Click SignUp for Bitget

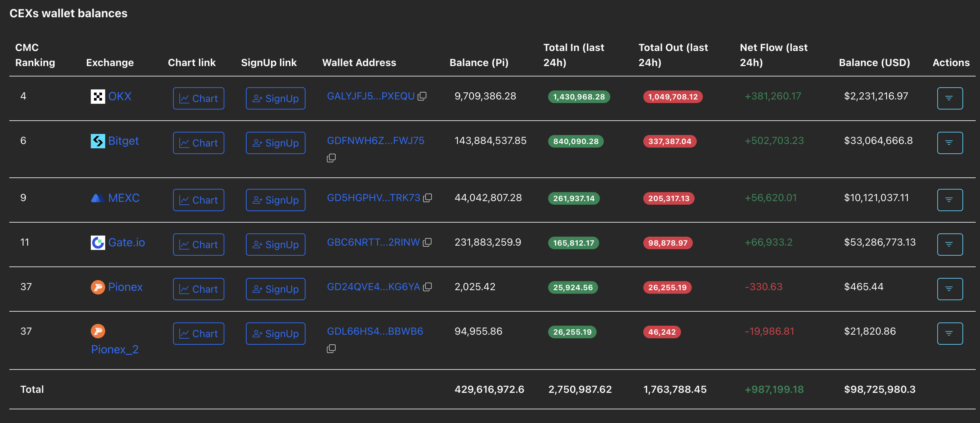click(x=275, y=143)
